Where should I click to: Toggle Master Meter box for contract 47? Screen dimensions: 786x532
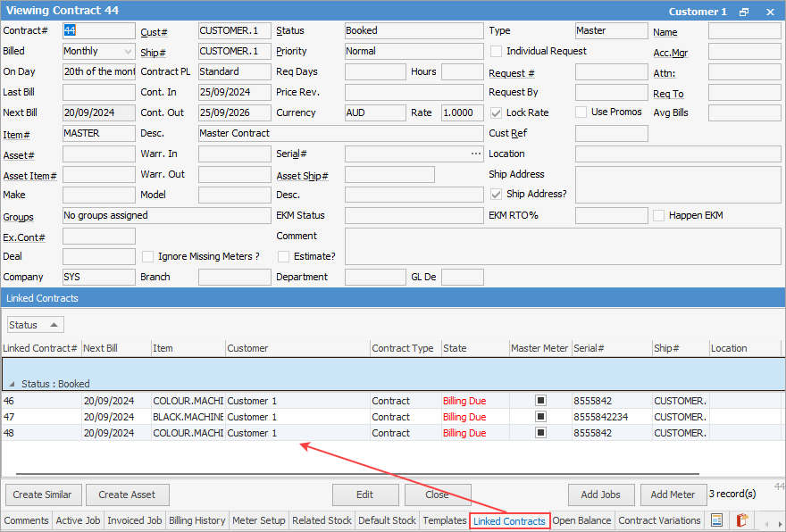pyautogui.click(x=540, y=417)
